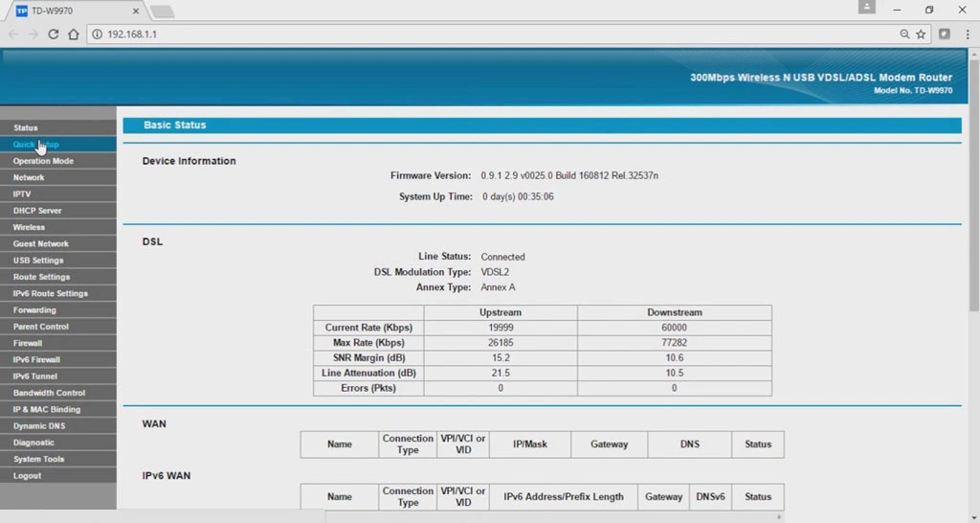Click downstream line attenuation 10.5
This screenshot has width=980, height=523.
(675, 373)
